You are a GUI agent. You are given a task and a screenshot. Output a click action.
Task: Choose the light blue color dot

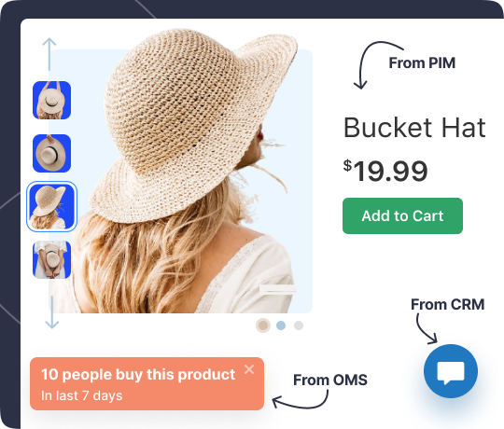(x=281, y=325)
